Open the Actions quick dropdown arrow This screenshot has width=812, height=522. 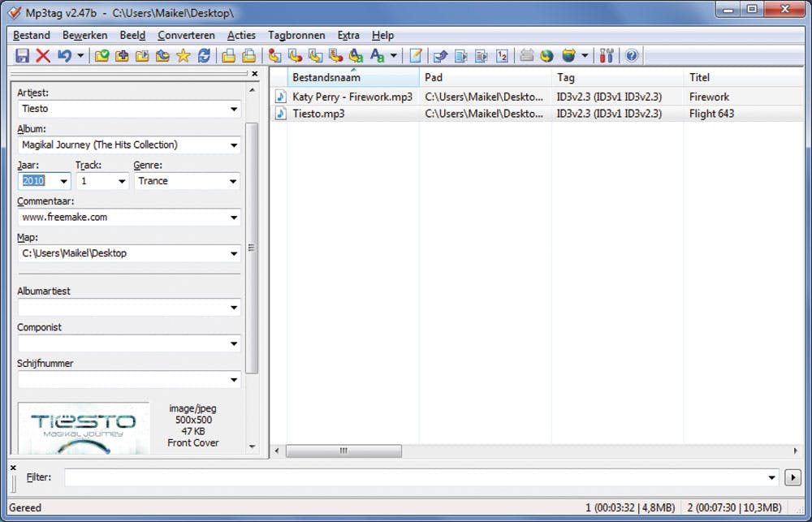pyautogui.click(x=393, y=55)
